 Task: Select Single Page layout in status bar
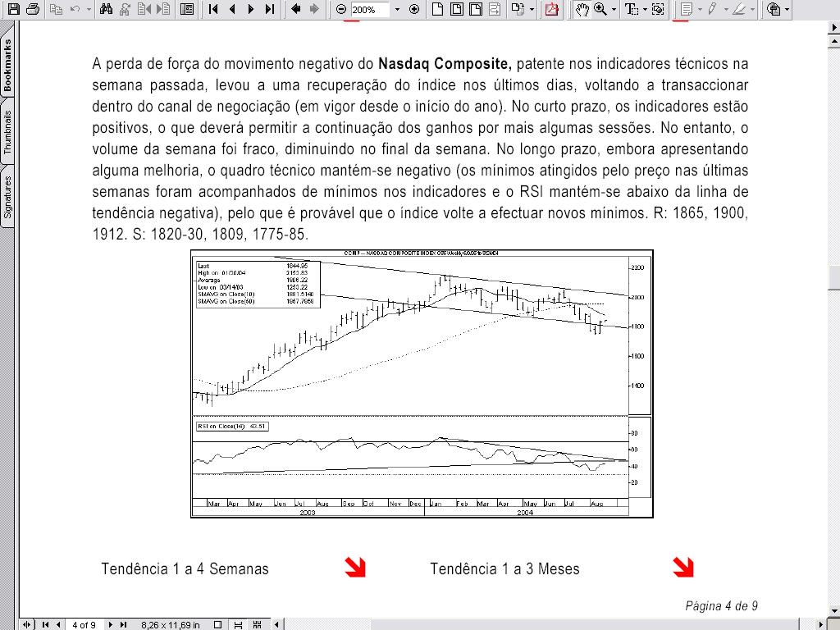[217, 624]
